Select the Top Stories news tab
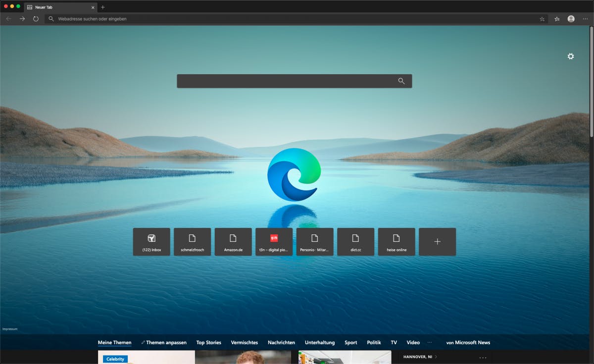 [208, 342]
